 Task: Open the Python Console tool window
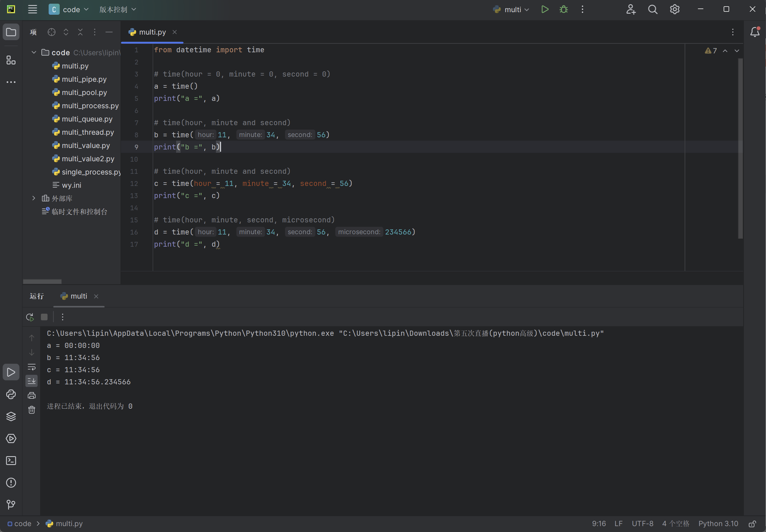[x=11, y=394]
